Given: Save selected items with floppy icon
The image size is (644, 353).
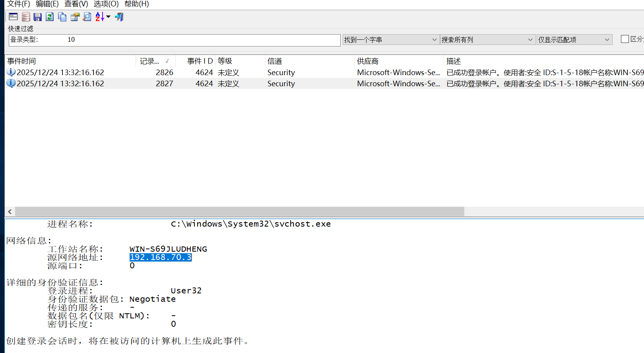Looking at the screenshot, I should 38,17.
